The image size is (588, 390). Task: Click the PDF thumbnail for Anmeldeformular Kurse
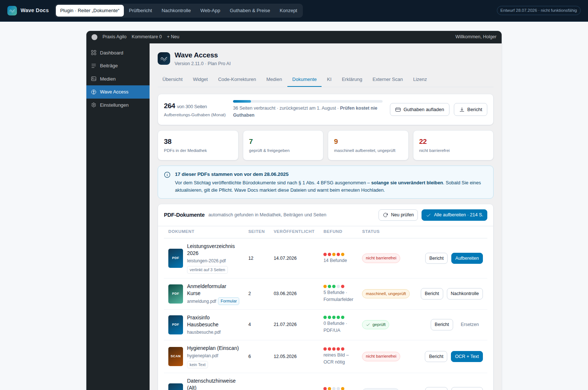click(x=176, y=294)
